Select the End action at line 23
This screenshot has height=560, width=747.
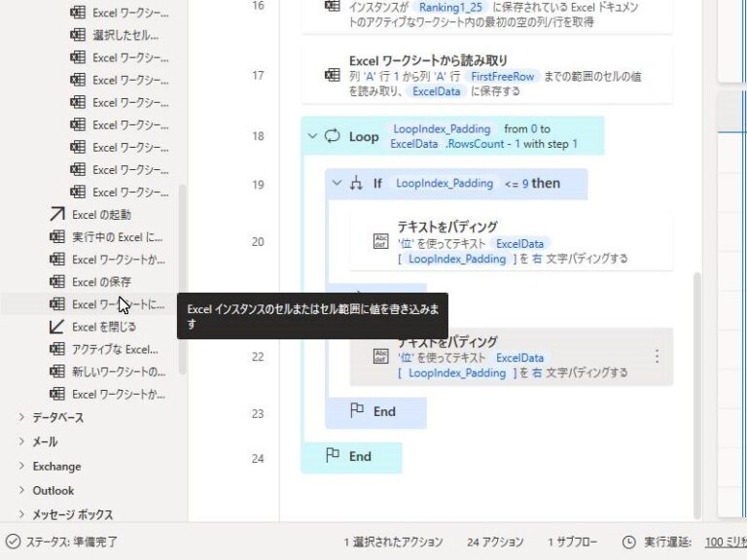pos(375,412)
